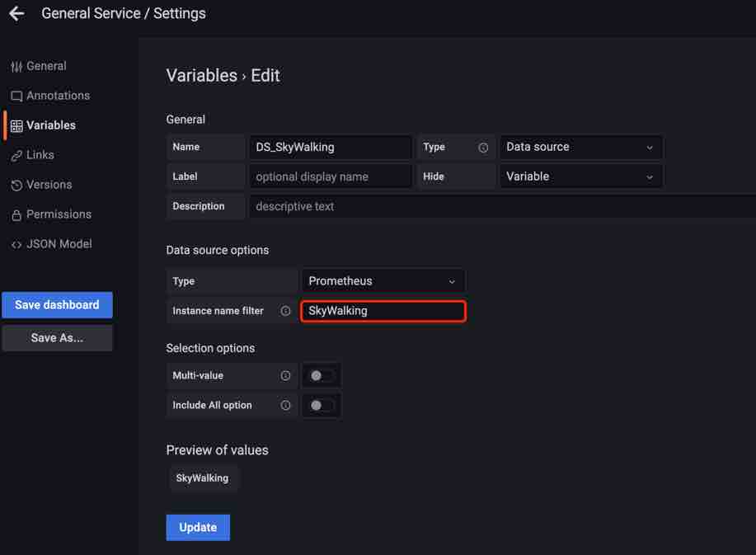Click the Save As... button
756x555 pixels.
(x=57, y=338)
